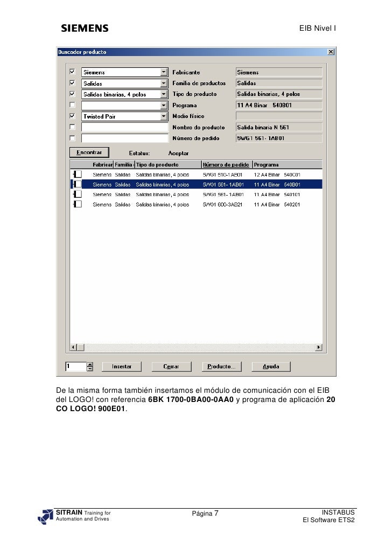The height and width of the screenshot is (555, 392).
Task: Click the 5WG1 561-1AB01 order field at top
Action: point(279,138)
